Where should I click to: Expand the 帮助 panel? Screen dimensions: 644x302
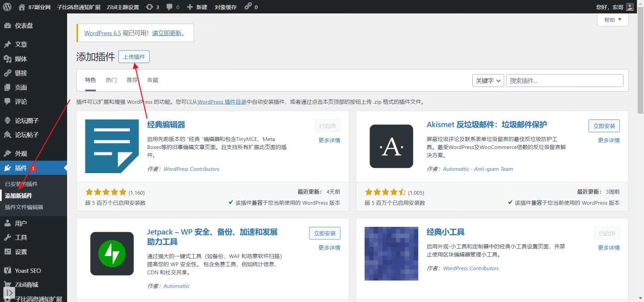(612, 20)
